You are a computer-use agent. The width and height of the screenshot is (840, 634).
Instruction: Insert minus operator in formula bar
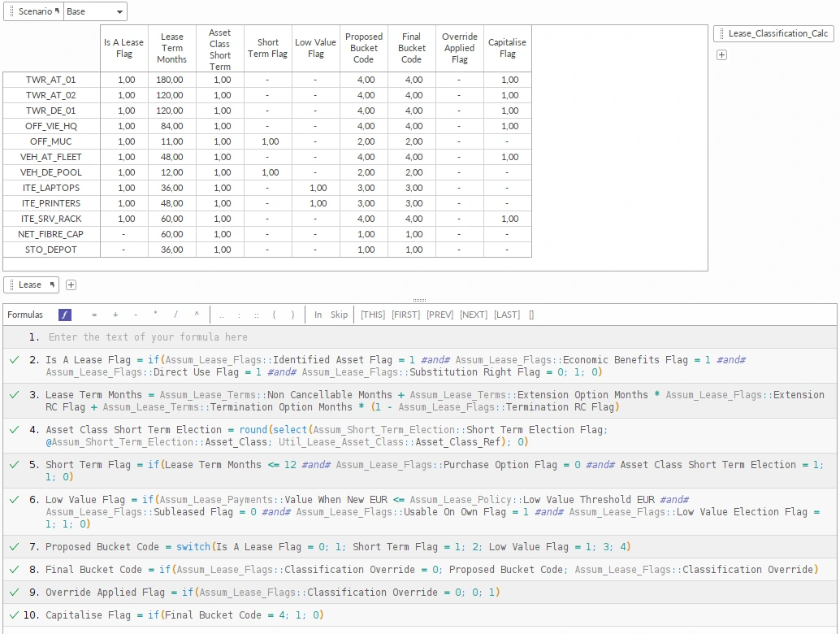click(136, 315)
